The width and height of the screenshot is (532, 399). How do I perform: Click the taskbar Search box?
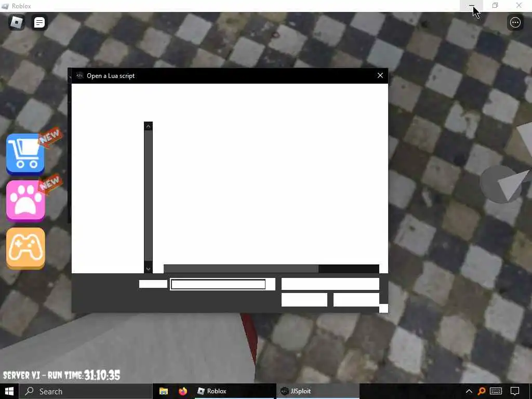pyautogui.click(x=86, y=391)
